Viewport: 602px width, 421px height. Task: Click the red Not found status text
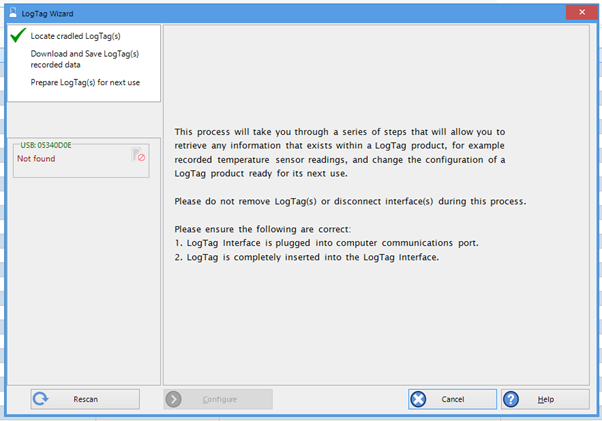coord(36,158)
